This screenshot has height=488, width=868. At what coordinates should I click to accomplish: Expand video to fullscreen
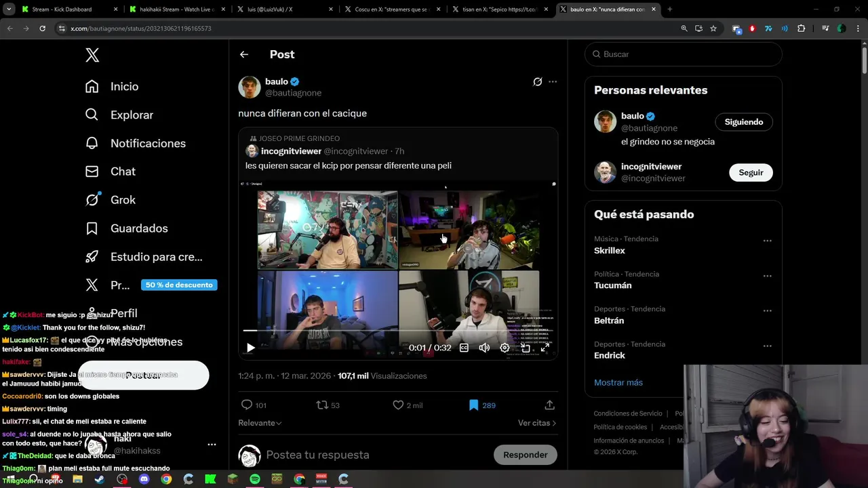tap(545, 348)
